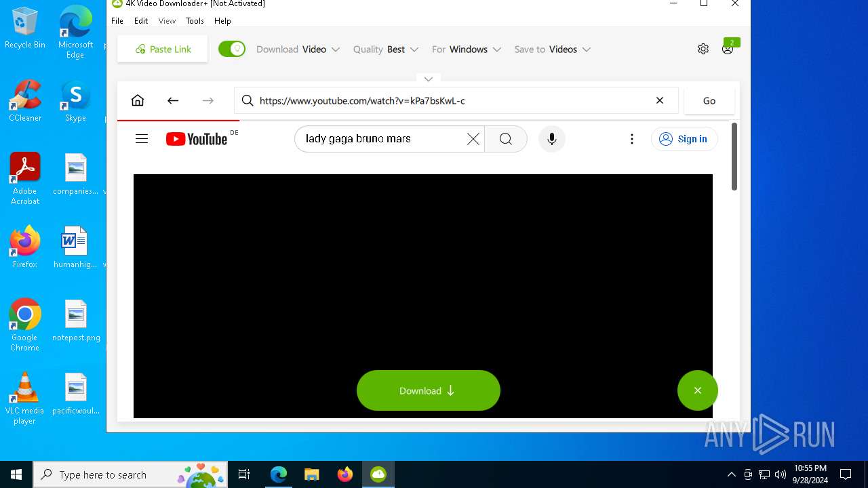Select pacificwoul image file on desktop

click(x=75, y=394)
